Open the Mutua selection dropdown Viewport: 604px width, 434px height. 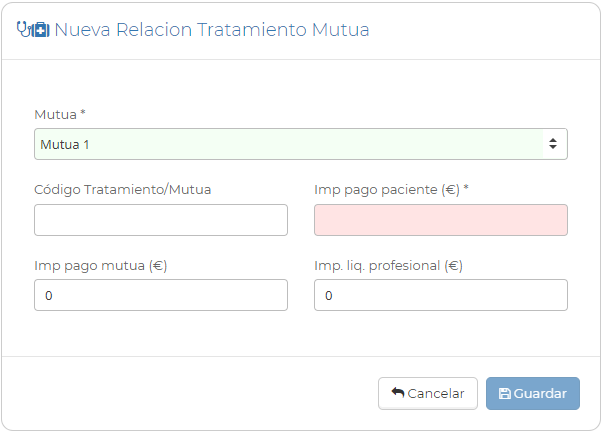point(290,144)
